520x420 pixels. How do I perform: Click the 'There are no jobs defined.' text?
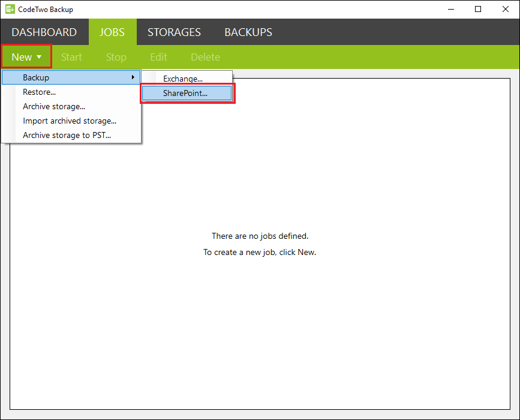tap(260, 236)
